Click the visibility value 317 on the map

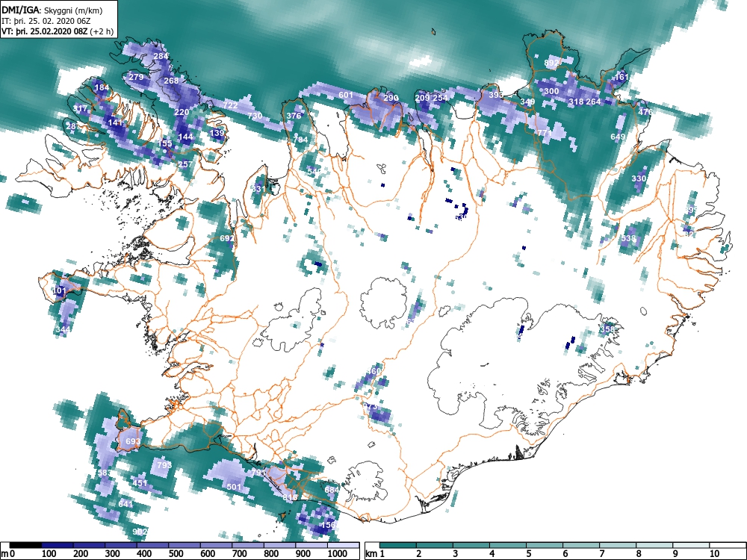80,108
